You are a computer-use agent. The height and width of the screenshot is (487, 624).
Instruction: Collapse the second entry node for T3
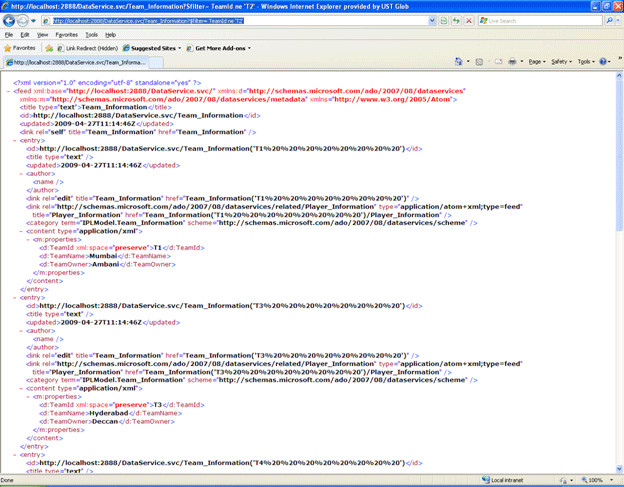[15, 298]
